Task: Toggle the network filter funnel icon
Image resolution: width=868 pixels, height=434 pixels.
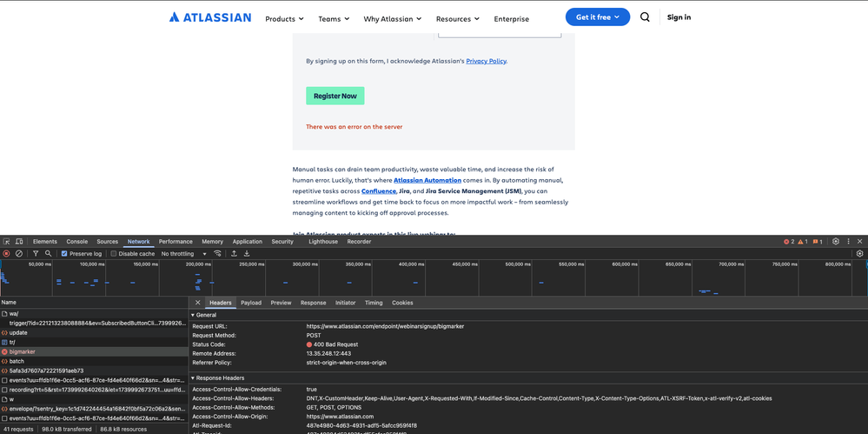Action: pyautogui.click(x=36, y=253)
